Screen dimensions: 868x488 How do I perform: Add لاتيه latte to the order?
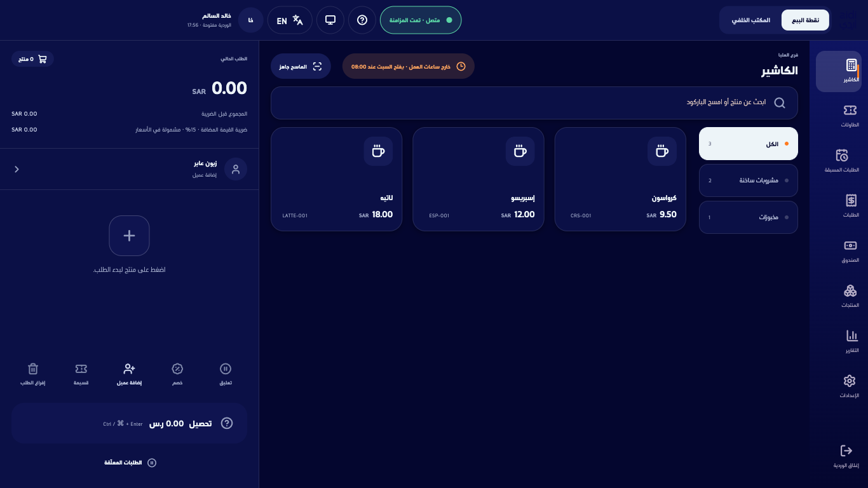(337, 179)
